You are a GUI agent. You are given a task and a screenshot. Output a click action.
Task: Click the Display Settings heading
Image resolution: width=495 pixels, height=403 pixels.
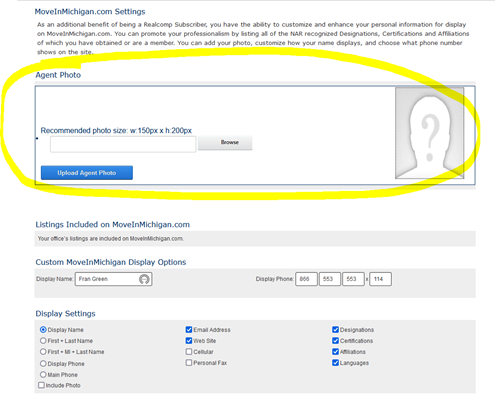tap(65, 314)
